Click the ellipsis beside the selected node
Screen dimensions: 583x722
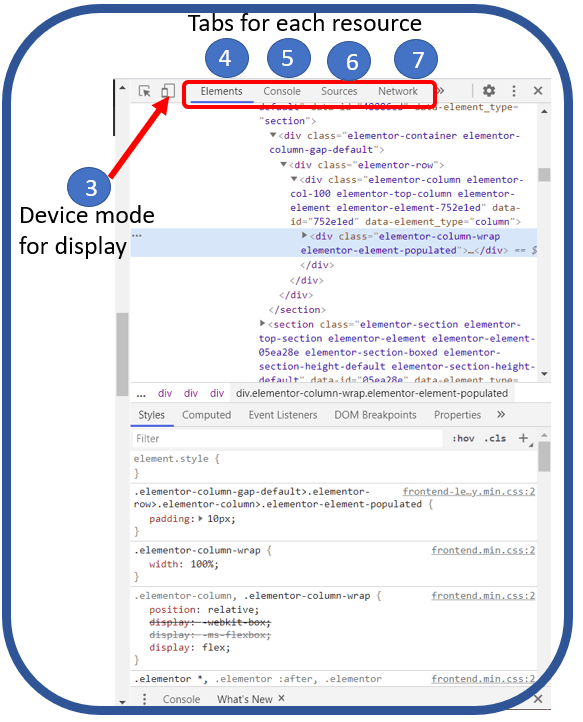point(137,236)
